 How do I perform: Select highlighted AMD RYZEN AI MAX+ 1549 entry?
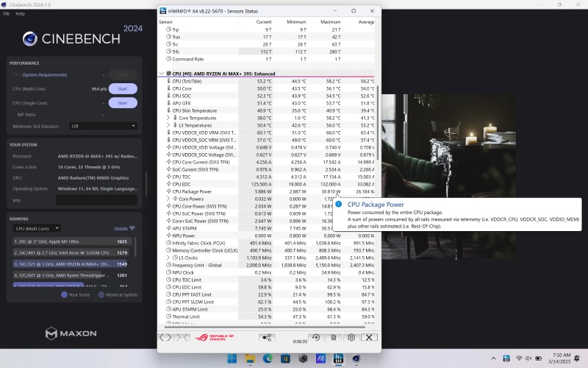pyautogui.click(x=71, y=264)
